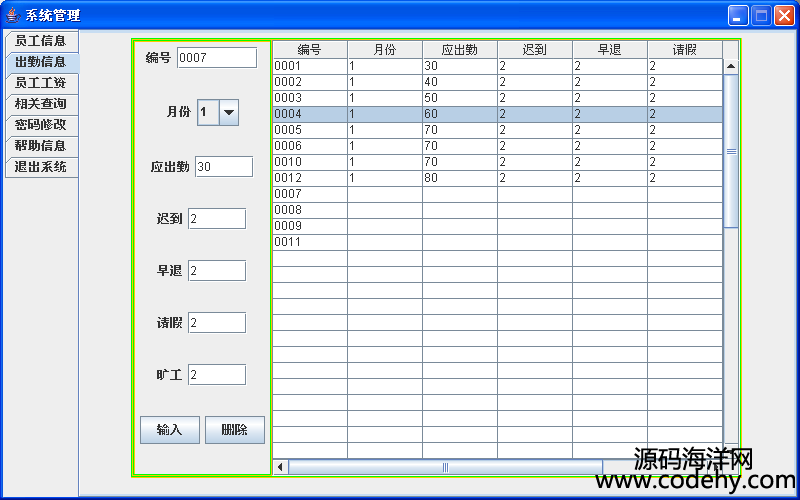Select table row 0001
The image size is (800, 500).
497,66
